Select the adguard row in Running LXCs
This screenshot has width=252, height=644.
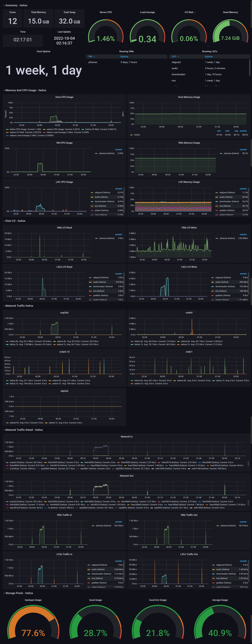pos(209,62)
